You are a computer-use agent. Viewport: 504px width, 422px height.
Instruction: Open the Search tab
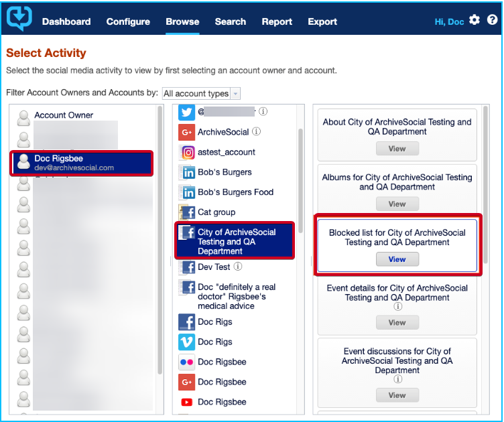click(230, 21)
